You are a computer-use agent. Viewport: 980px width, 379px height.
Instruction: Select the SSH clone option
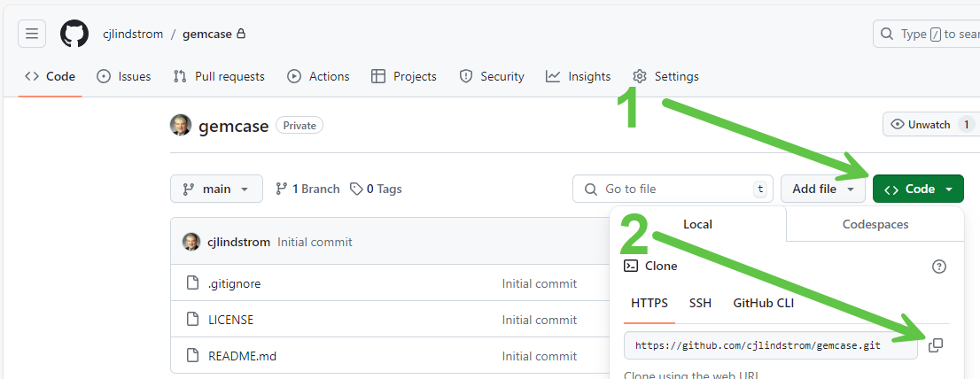700,304
